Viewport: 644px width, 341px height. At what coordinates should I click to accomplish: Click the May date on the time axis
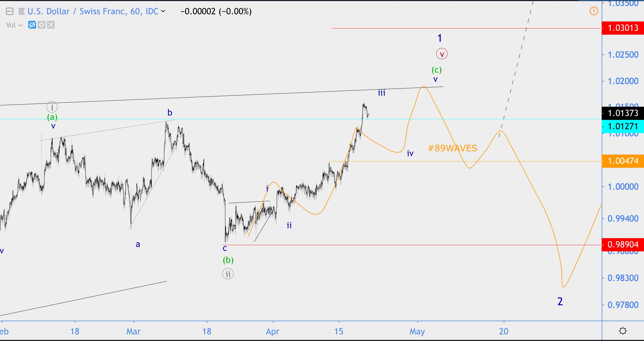(x=417, y=332)
